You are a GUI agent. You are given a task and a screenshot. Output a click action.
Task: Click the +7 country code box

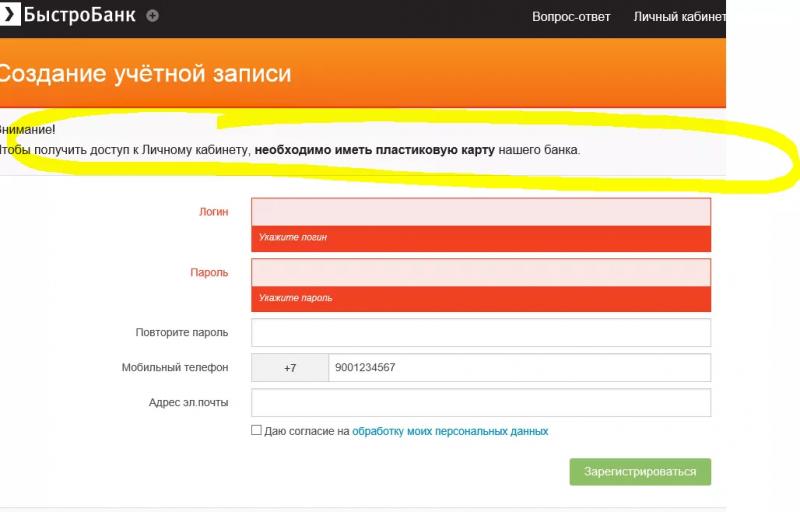click(289, 368)
